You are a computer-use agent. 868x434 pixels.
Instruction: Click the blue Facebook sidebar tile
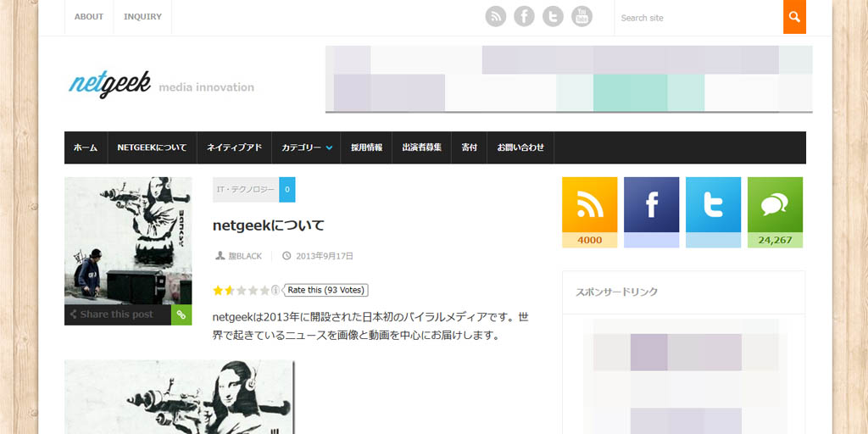coord(652,212)
